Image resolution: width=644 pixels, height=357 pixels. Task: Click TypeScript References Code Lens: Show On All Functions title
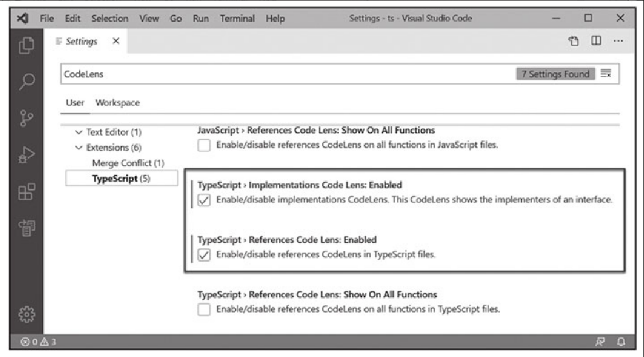pos(317,294)
